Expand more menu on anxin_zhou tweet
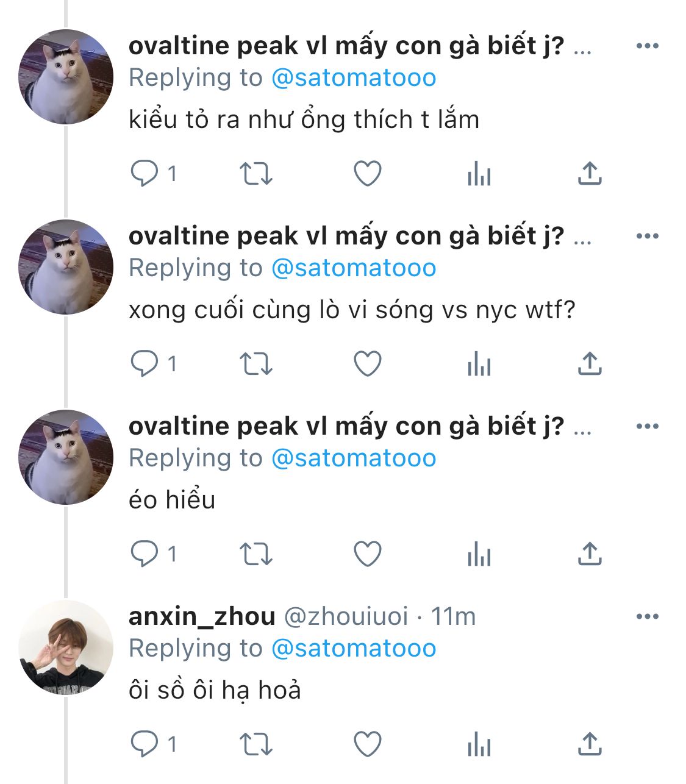686x784 pixels. coord(647,616)
